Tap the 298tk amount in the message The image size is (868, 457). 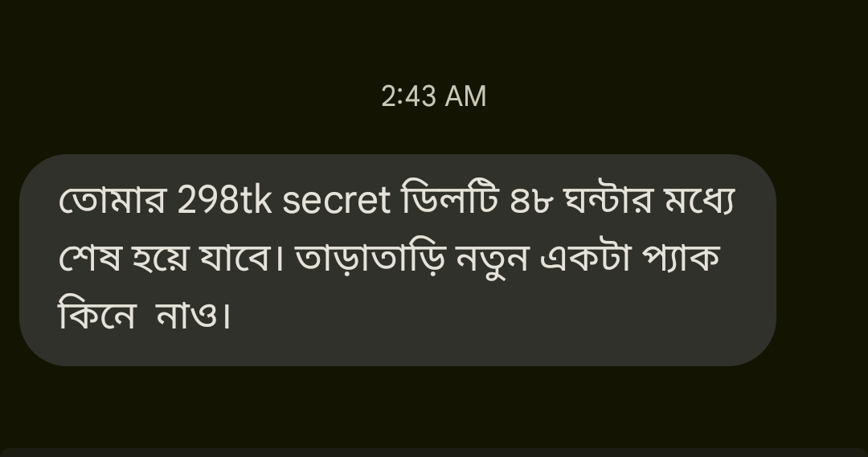pos(224,200)
